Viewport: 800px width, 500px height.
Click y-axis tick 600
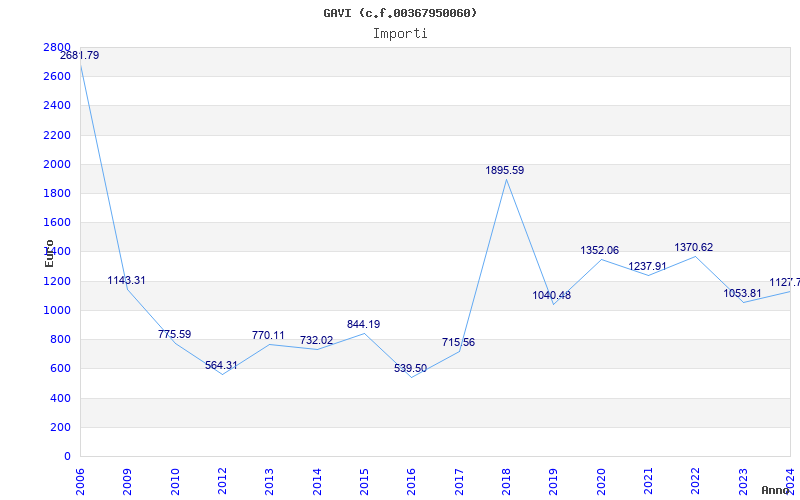point(61,368)
